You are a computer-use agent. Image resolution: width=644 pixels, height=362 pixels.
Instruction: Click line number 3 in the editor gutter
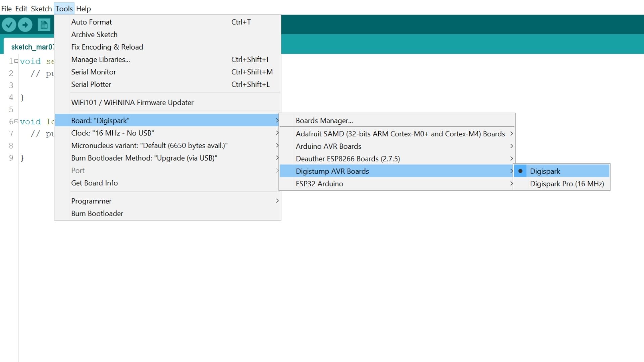click(x=11, y=85)
